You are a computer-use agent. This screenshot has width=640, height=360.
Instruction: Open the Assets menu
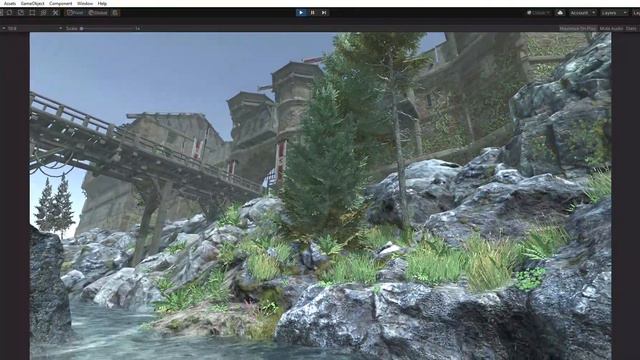[9, 3]
